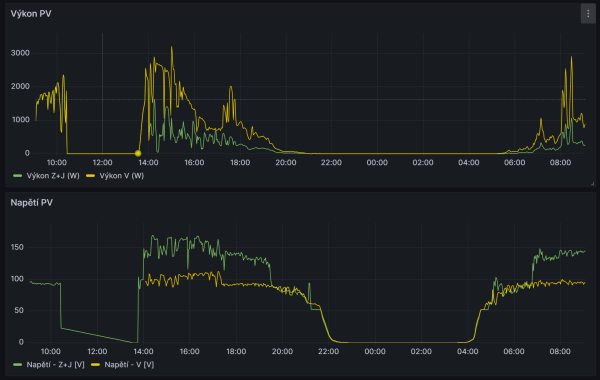Click the 06:00 label on the voltage chart axis

[514, 351]
